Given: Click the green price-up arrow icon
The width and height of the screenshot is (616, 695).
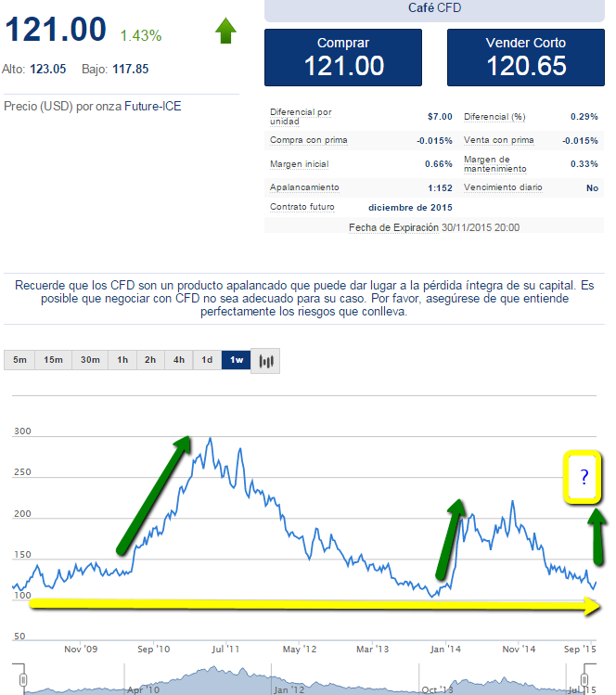Looking at the screenshot, I should (225, 32).
